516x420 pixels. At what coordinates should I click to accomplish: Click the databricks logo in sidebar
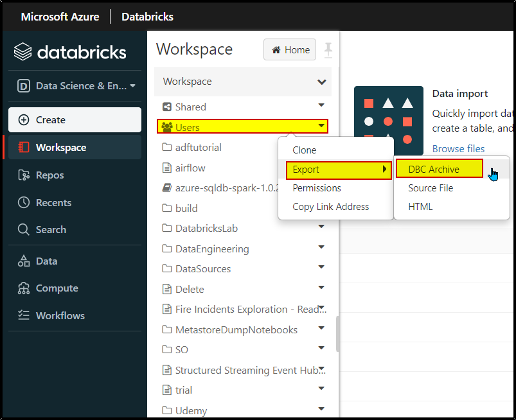[70, 52]
